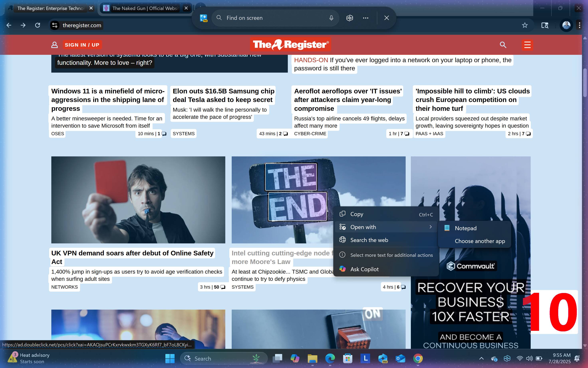Select Copy in the context menu
Screen dimensions: 588x368
click(x=386, y=214)
